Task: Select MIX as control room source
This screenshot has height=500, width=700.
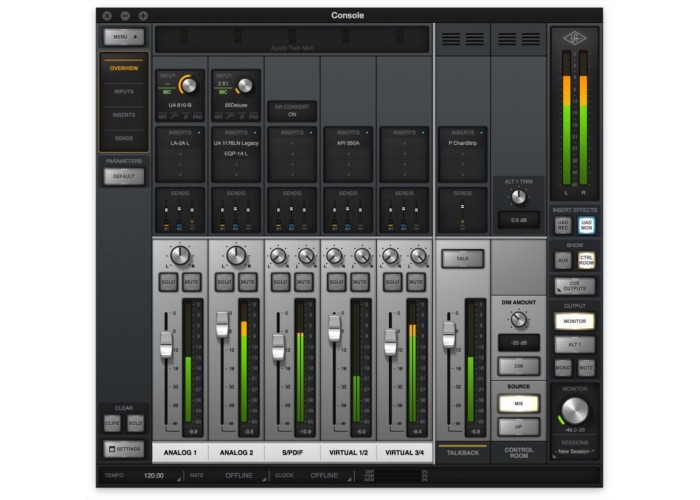Action: point(518,404)
